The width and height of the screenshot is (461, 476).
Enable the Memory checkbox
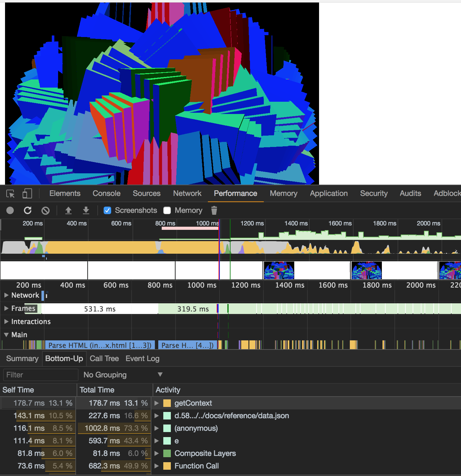167,210
